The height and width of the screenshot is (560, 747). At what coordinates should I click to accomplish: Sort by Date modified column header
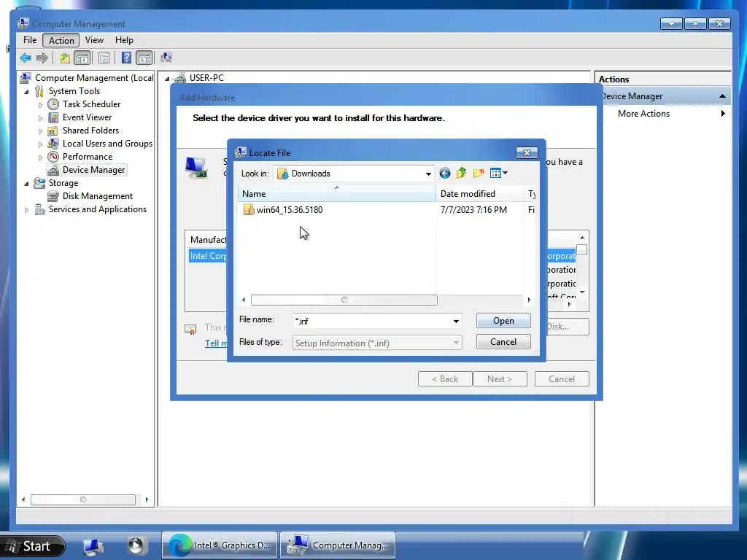(480, 194)
